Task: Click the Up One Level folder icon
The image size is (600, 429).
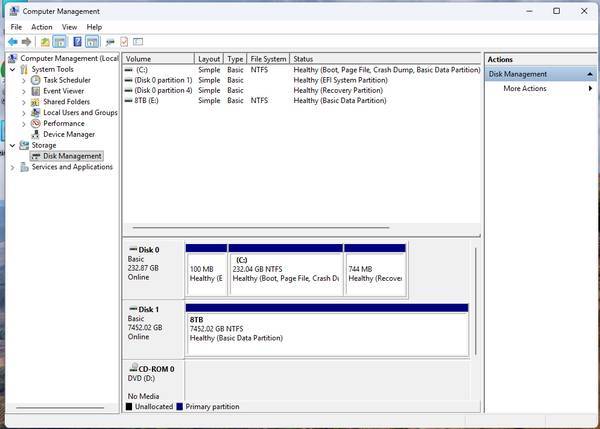Action: click(x=45, y=43)
